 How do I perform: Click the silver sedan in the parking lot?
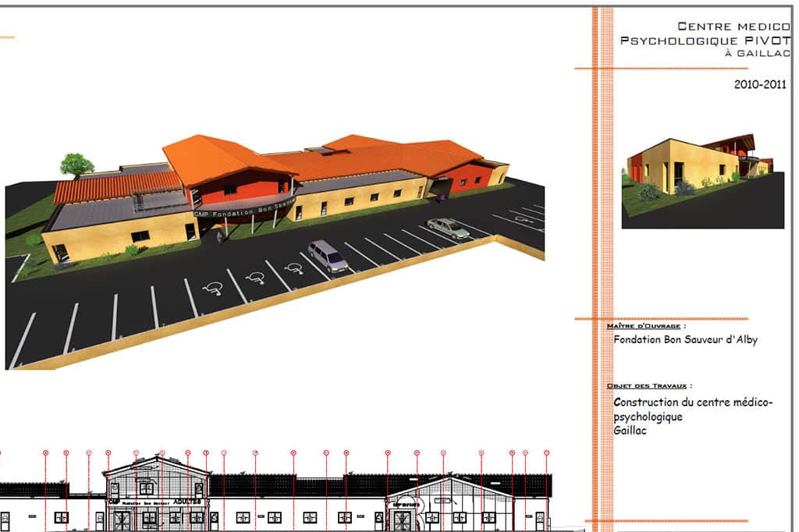(x=448, y=228)
